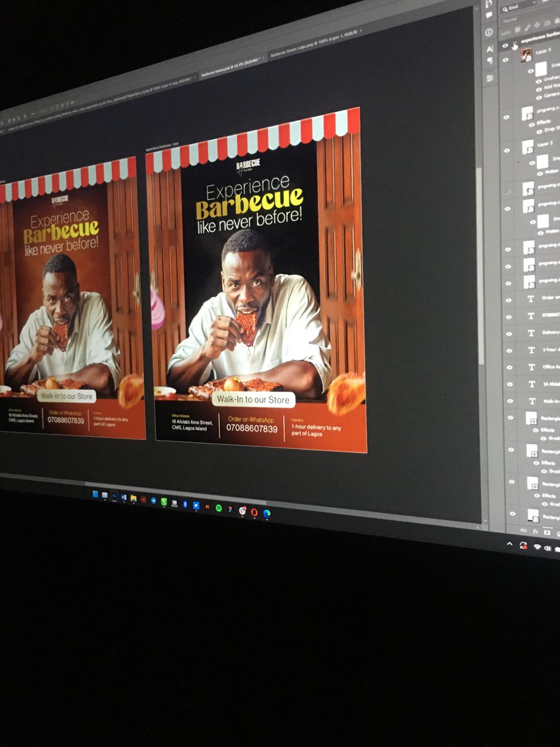This screenshot has width=560, height=747.
Task: Toggle visibility of Layer 3
Action: pos(507,151)
